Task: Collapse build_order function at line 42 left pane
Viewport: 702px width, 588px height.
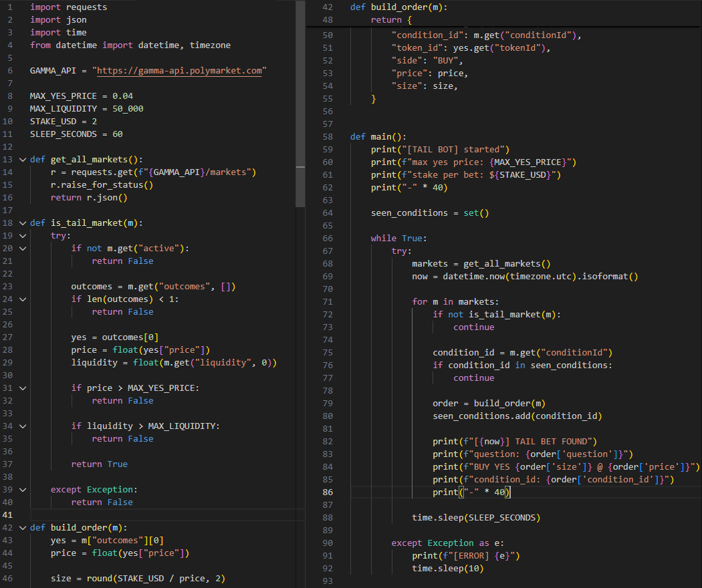Action: [23, 528]
